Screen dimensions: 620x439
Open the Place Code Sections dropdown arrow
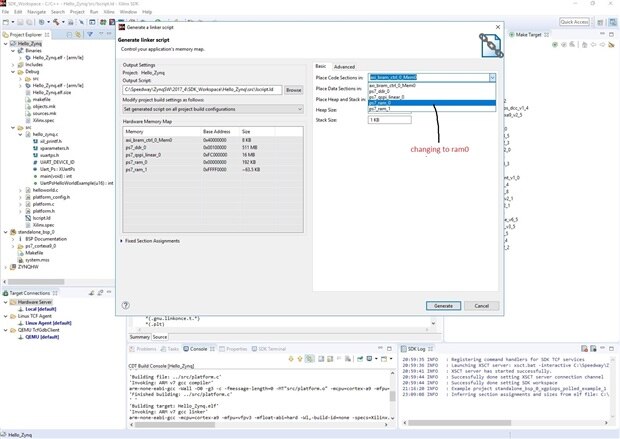[x=492, y=77]
